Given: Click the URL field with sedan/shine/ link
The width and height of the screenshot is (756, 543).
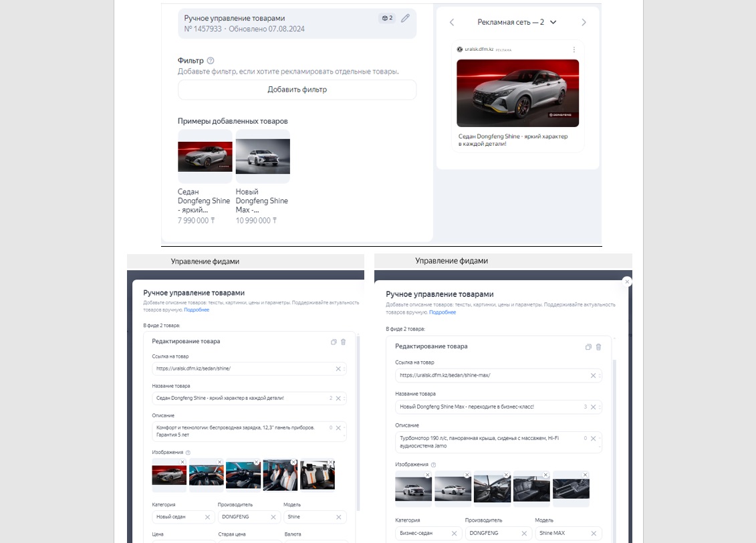Looking at the screenshot, I should click(249, 369).
